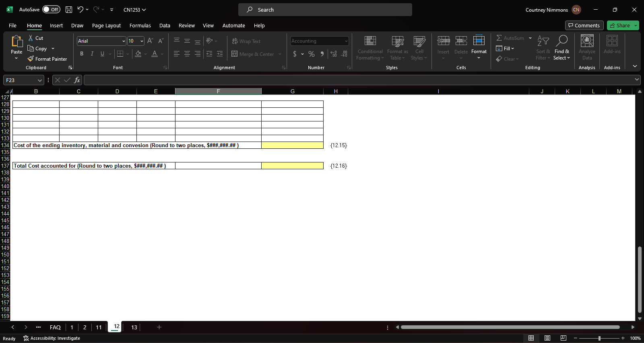The height and width of the screenshot is (343, 644).
Task: Open the Comments pane button
Action: pos(584,25)
